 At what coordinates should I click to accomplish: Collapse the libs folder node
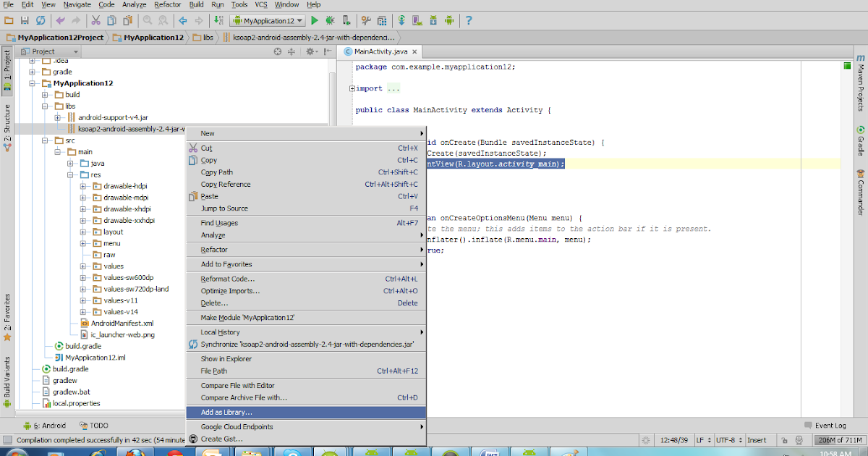(44, 106)
